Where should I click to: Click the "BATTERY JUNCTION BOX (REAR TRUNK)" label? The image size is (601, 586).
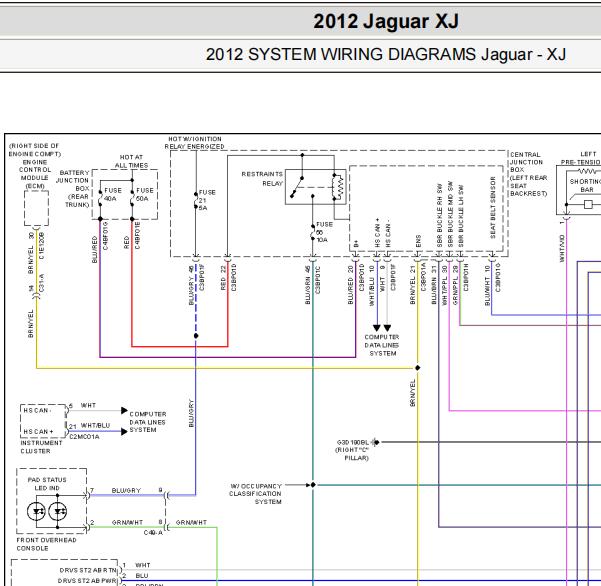[x=73, y=189]
